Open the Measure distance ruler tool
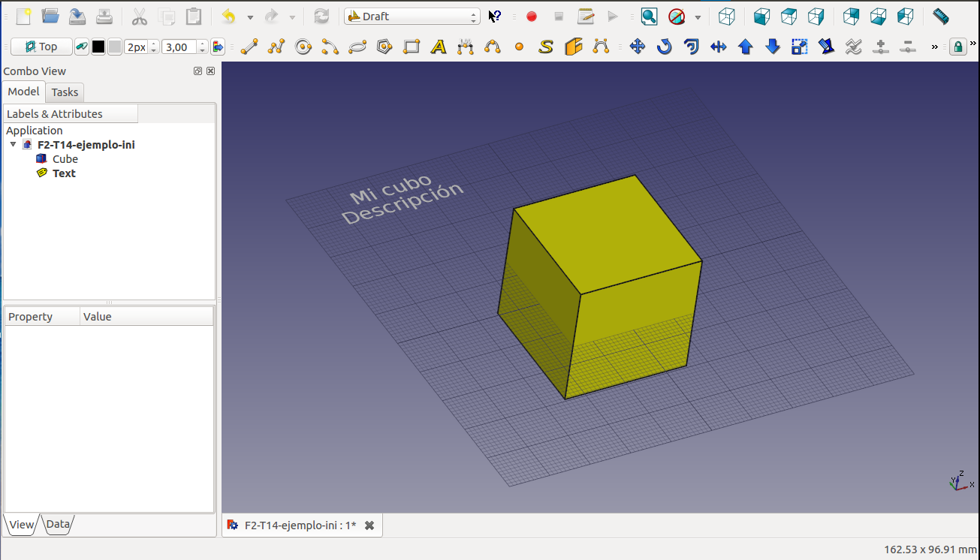Screen dimensions: 980x560 click(x=940, y=17)
